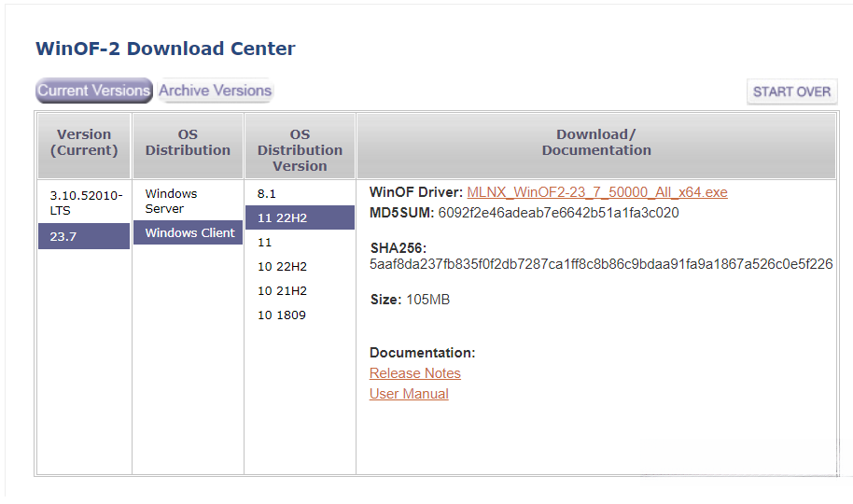Open the Release Notes link

tap(415, 373)
